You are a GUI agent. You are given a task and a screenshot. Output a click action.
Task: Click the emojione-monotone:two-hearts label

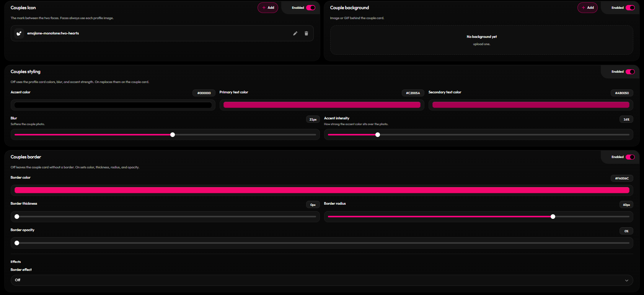tap(53, 33)
